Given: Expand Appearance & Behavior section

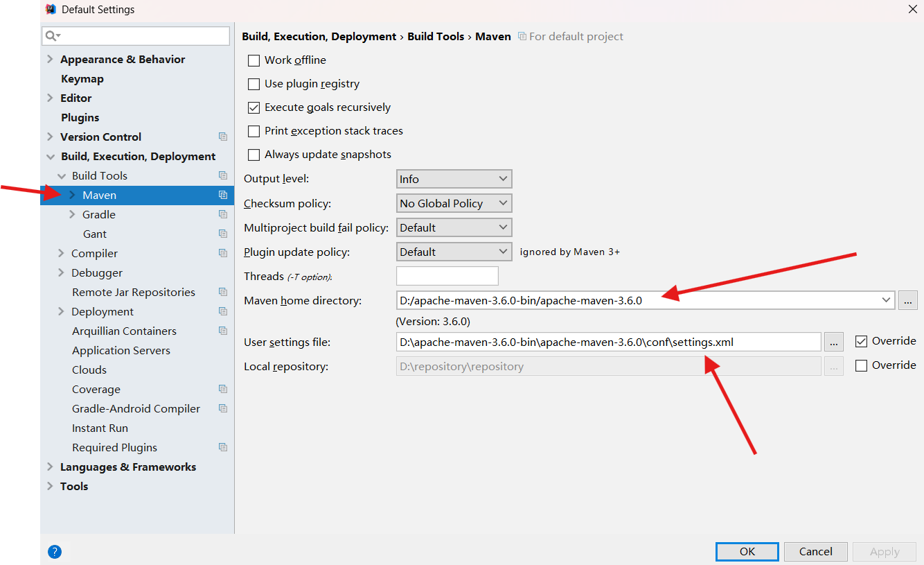Looking at the screenshot, I should [x=50, y=60].
